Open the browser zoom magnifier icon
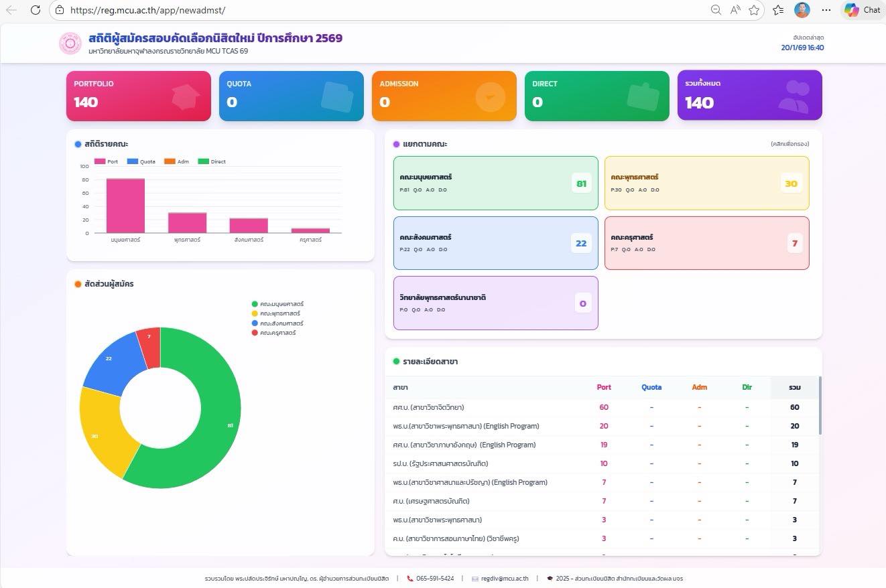 716,10
